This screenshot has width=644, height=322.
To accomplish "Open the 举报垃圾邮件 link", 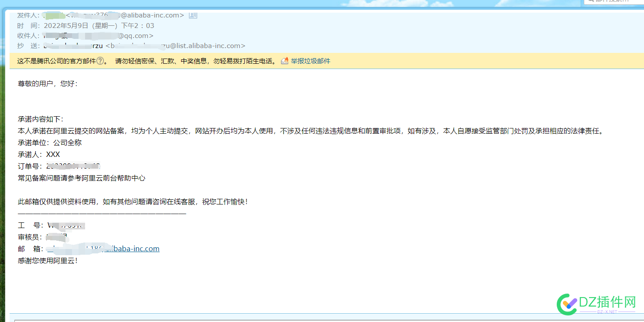I will coord(310,61).
